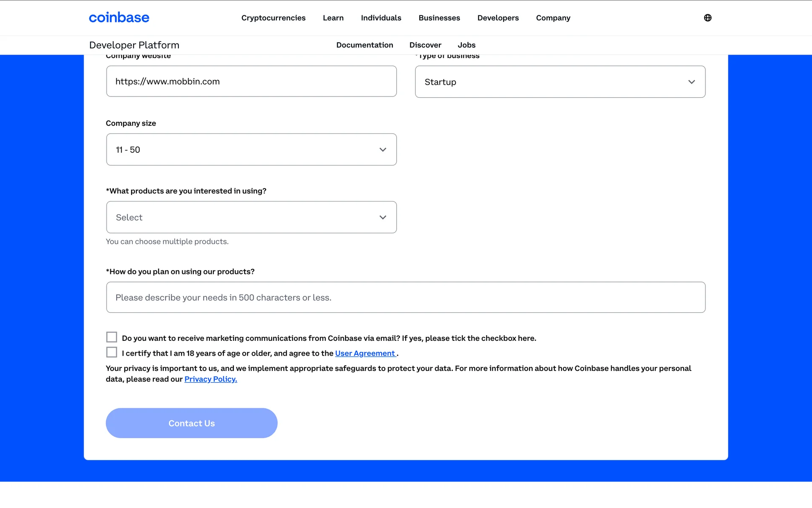Follow the Privacy Policy link
The image size is (812, 508).
(211, 379)
